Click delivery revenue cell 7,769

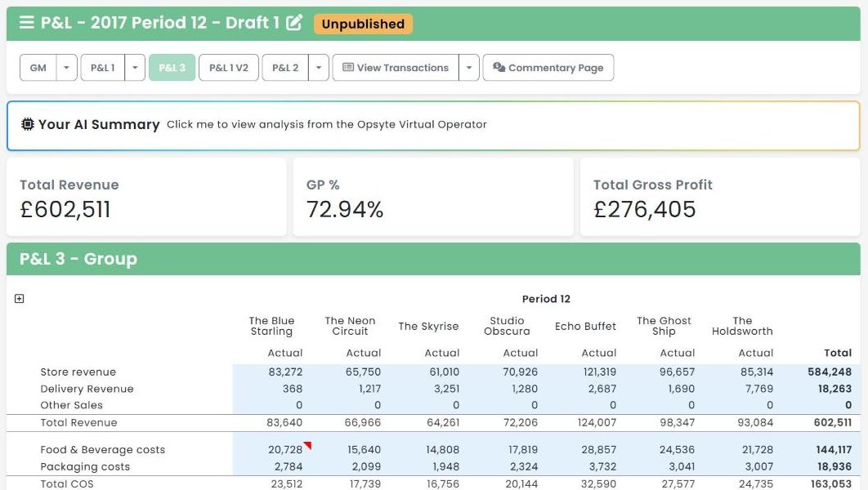(759, 389)
